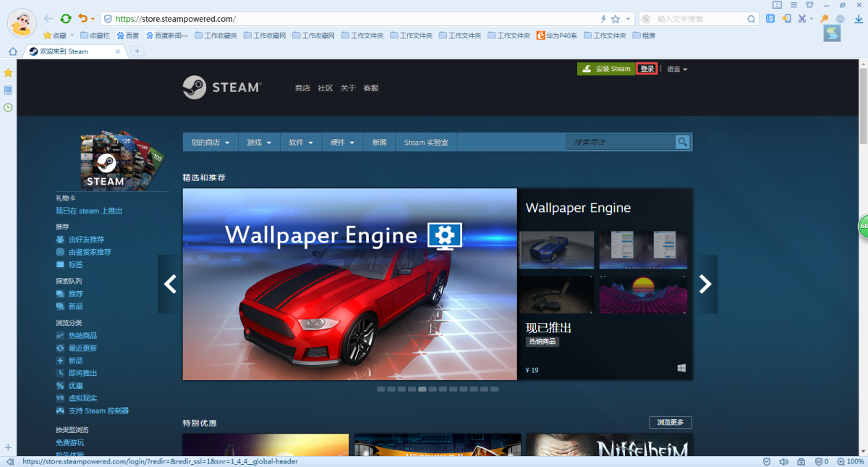Click the browser refresh icon
This screenshot has height=467, width=868.
click(x=66, y=19)
